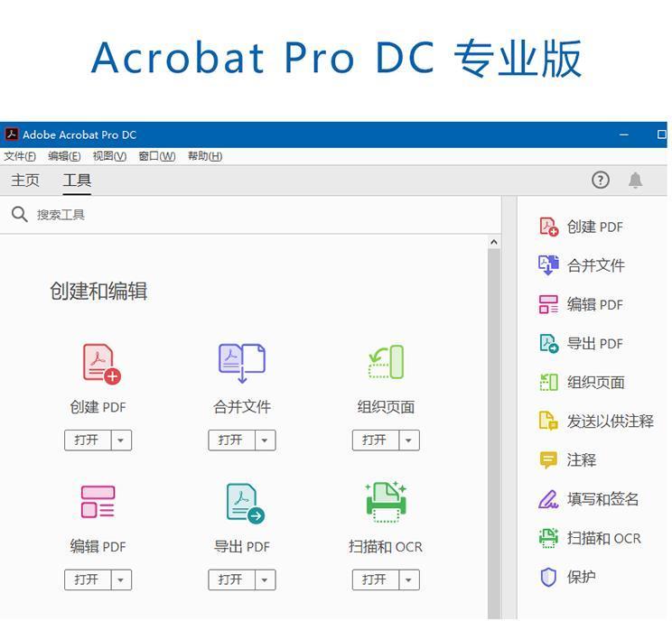Click 打开 button under 导出 PDF
Screen dimensions: 672x621
click(232, 579)
